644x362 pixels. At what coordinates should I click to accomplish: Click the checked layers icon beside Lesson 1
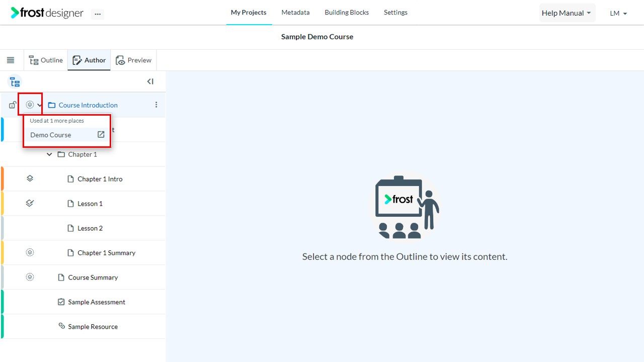tap(30, 203)
